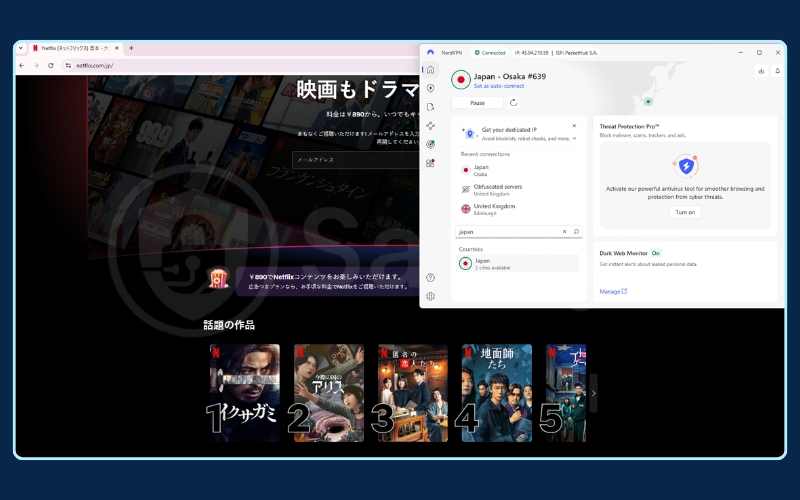Turn on Threat Protection Pro
Viewport: 800px width, 500px height.
(x=685, y=212)
